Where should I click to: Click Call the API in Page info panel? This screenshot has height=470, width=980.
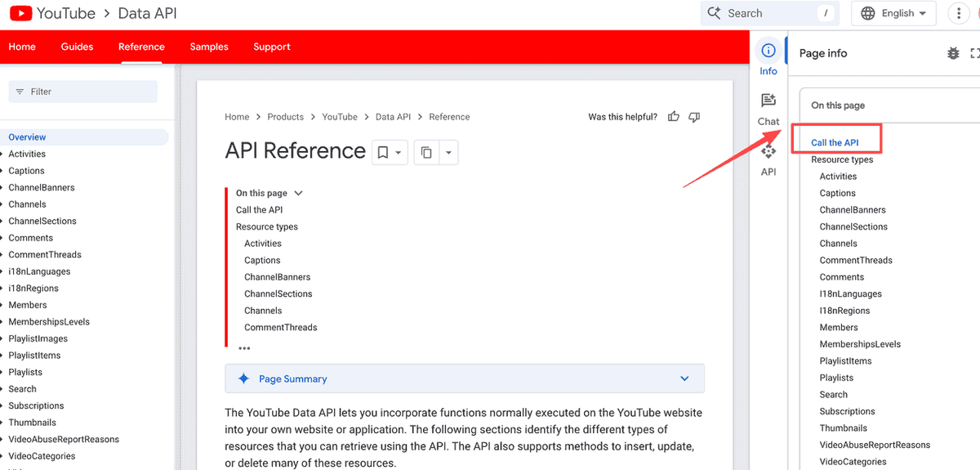pos(835,143)
